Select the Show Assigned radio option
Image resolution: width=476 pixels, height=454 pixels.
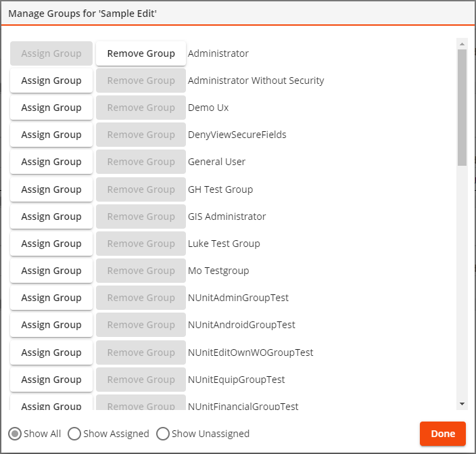tap(74, 434)
